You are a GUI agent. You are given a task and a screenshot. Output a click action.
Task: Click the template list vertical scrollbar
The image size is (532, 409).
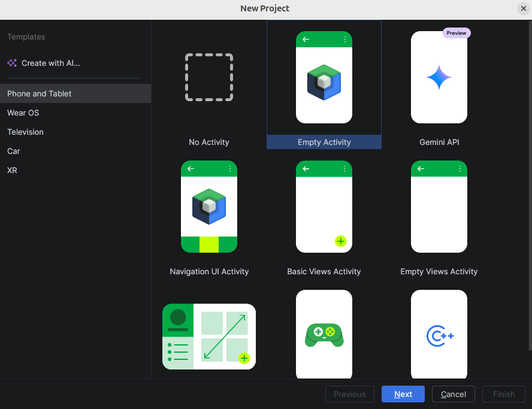coord(530,185)
